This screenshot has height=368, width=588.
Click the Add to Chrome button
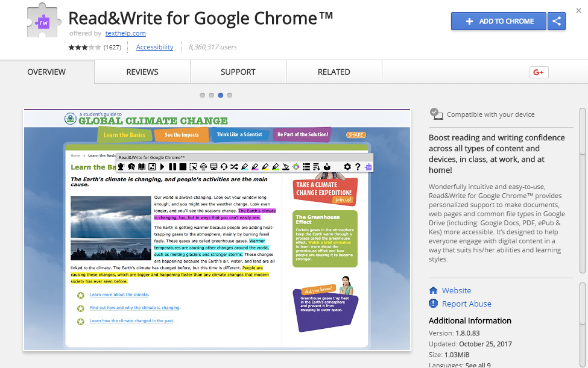pos(498,21)
